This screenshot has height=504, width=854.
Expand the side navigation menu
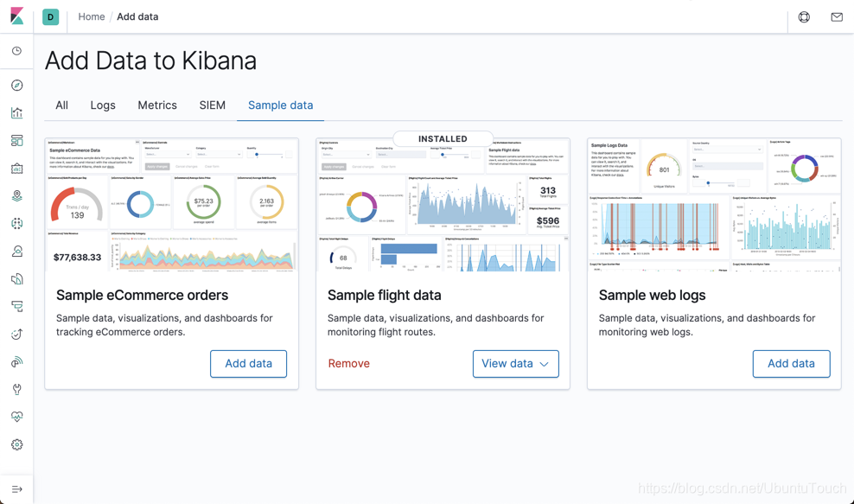(17, 489)
